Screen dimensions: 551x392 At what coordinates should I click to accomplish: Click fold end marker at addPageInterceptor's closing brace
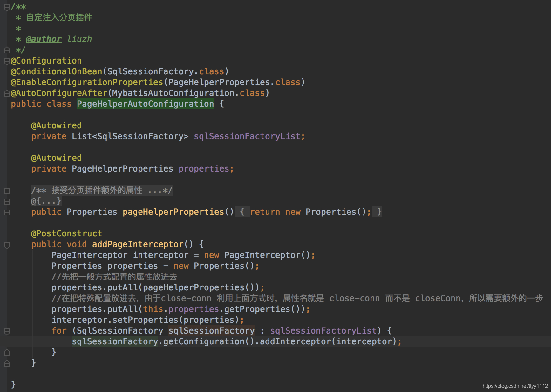pyautogui.click(x=7, y=363)
